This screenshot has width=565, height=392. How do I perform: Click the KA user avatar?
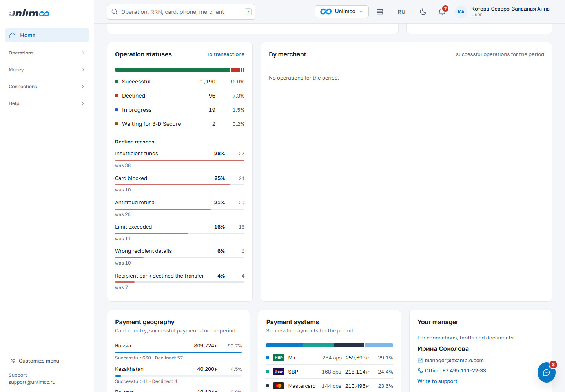461,12
